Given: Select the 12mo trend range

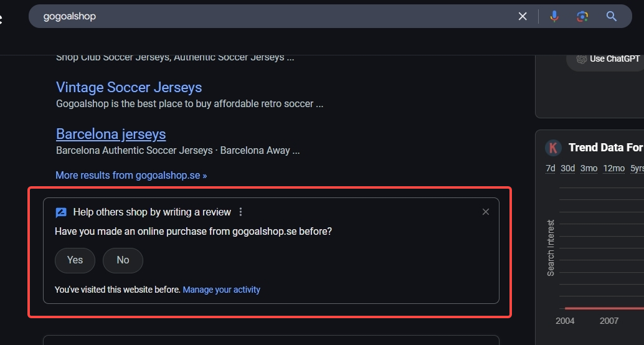Looking at the screenshot, I should click(x=613, y=168).
